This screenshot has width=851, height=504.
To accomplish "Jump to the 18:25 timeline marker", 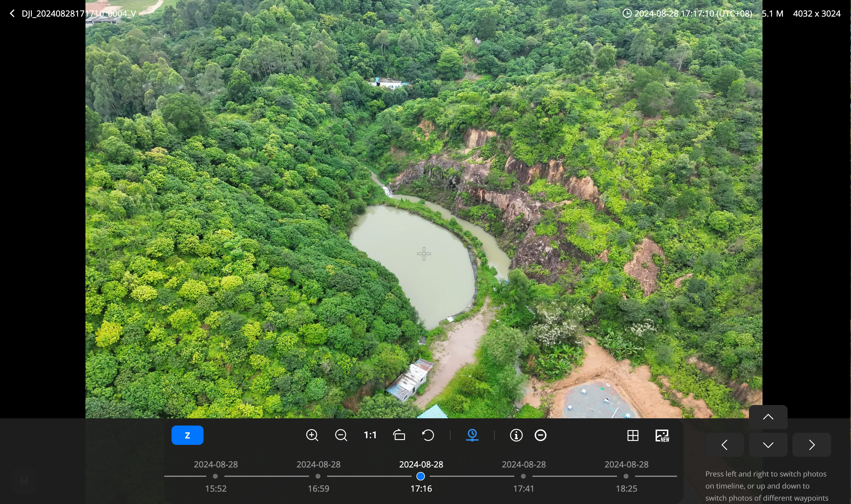I will [x=626, y=476].
